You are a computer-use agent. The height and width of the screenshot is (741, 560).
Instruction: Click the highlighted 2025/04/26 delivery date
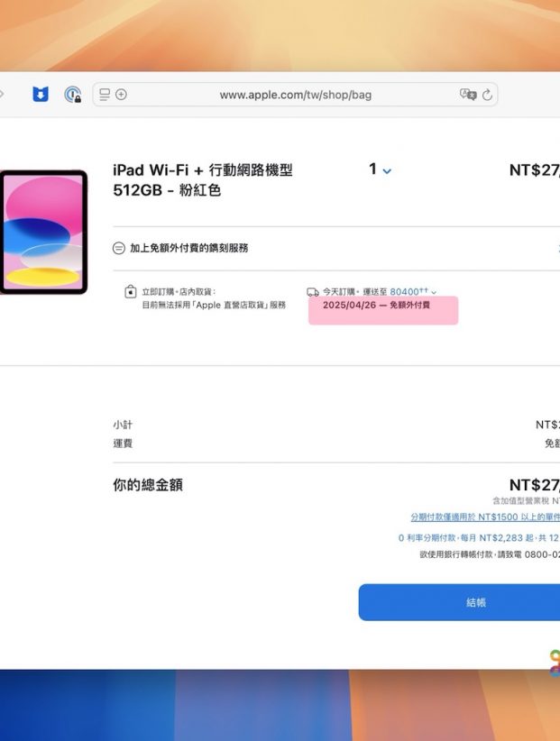coord(376,306)
